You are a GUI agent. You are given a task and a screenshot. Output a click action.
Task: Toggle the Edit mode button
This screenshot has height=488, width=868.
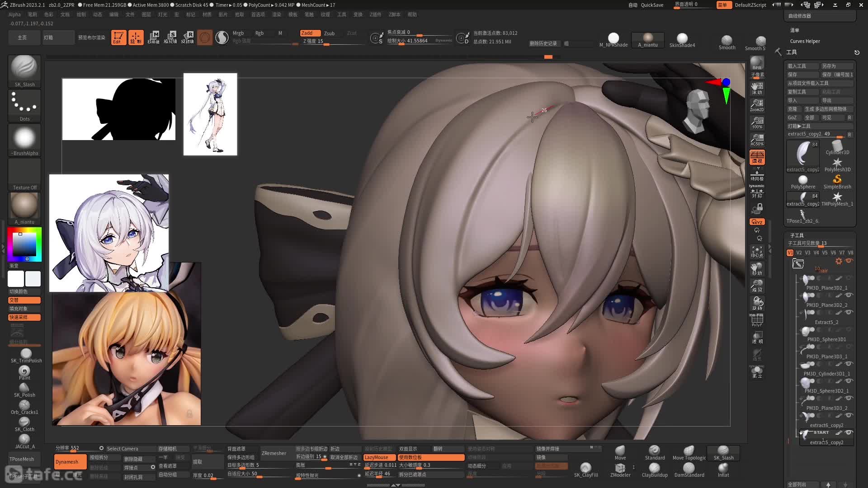(x=118, y=38)
